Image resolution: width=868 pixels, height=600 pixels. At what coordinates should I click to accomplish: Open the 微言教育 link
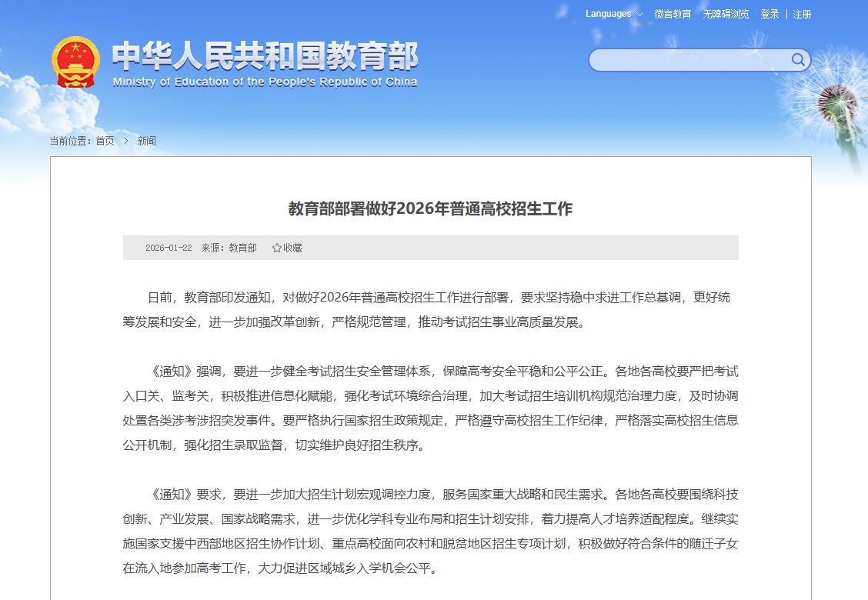point(673,14)
